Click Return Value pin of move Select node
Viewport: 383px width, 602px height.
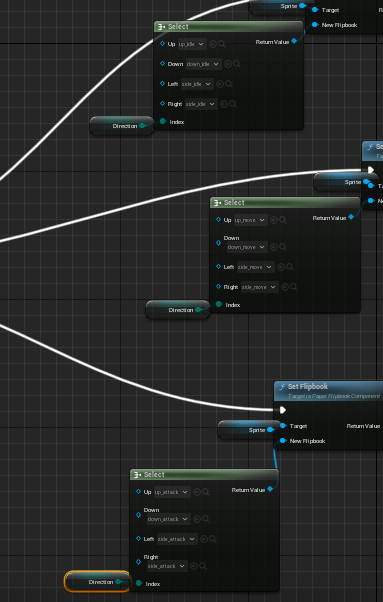351,217
